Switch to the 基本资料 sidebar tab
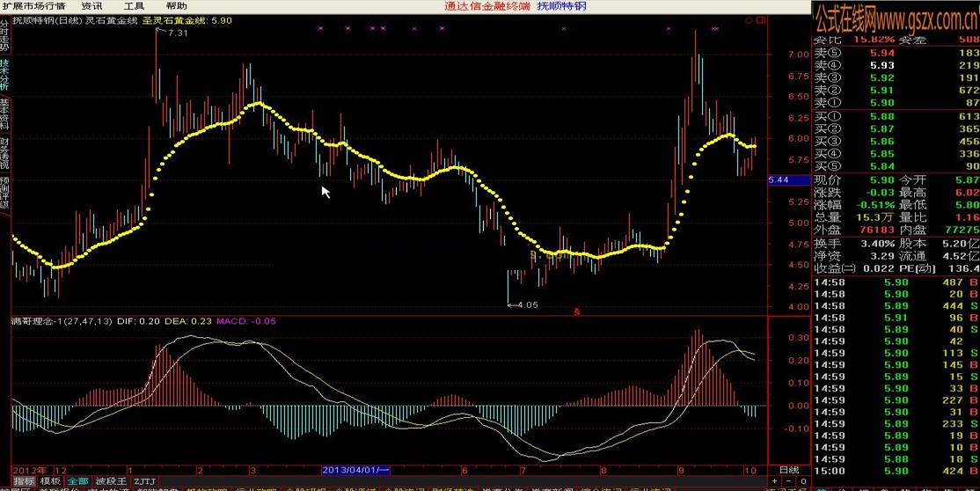Image resolution: width=980 pixels, height=491 pixels. pyautogui.click(x=4, y=114)
